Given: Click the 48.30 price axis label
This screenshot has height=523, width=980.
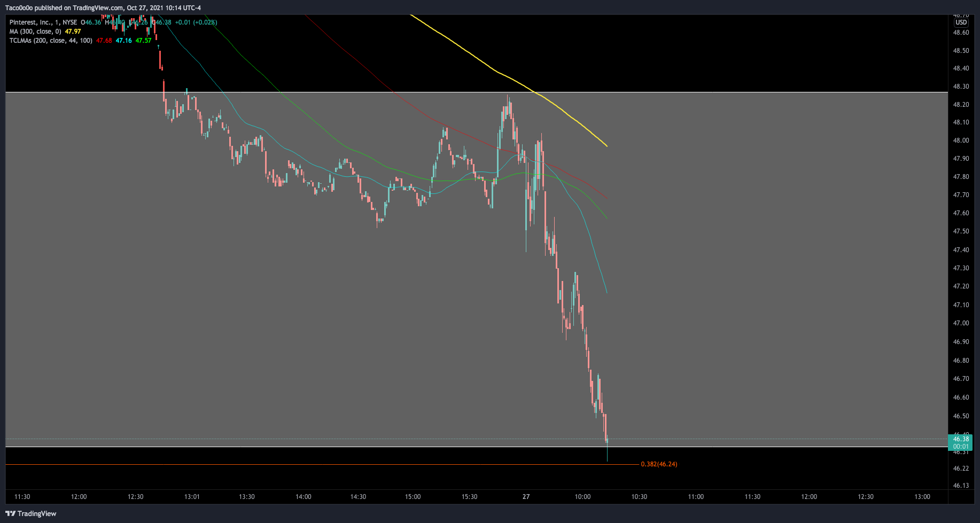Looking at the screenshot, I should 961,87.
